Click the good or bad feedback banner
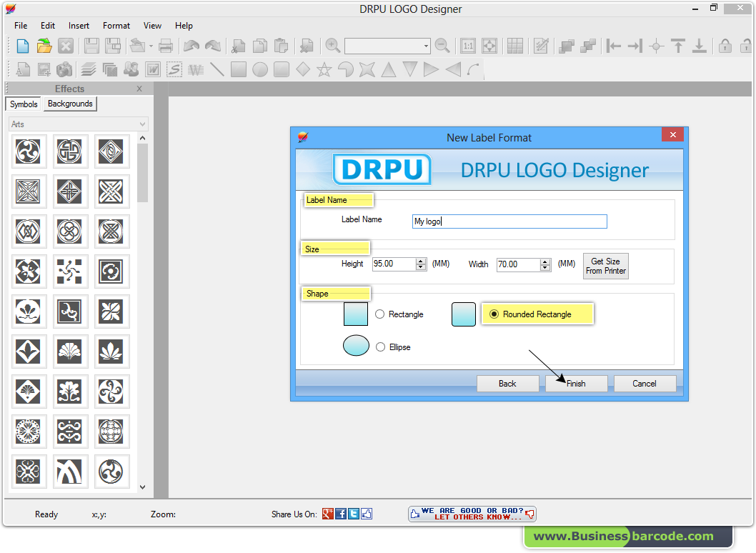 472,514
